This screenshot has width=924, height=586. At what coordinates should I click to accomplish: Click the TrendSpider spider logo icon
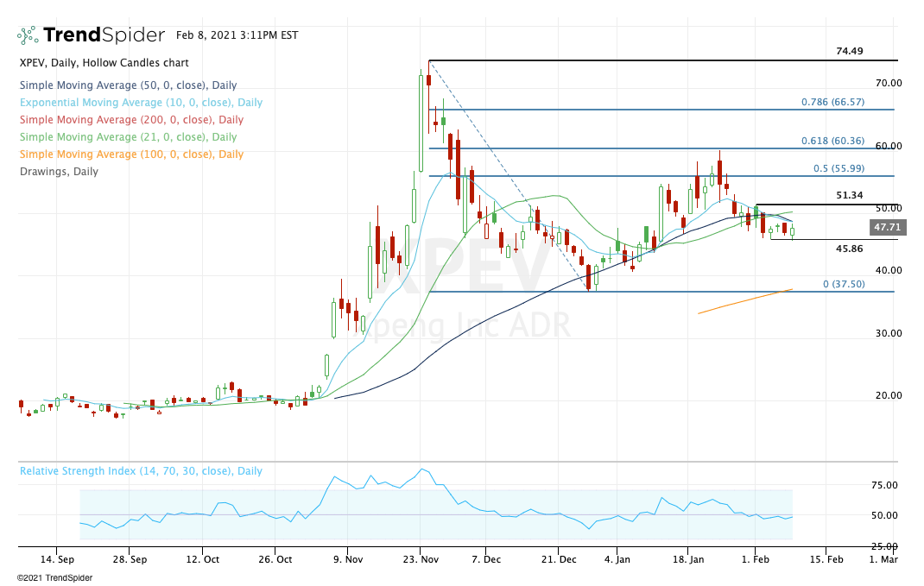tap(28, 35)
